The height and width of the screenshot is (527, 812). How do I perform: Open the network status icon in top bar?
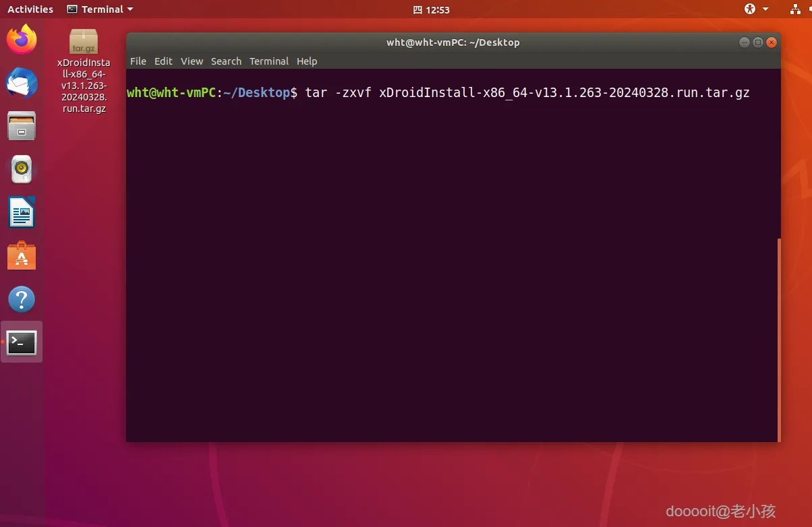click(796, 9)
